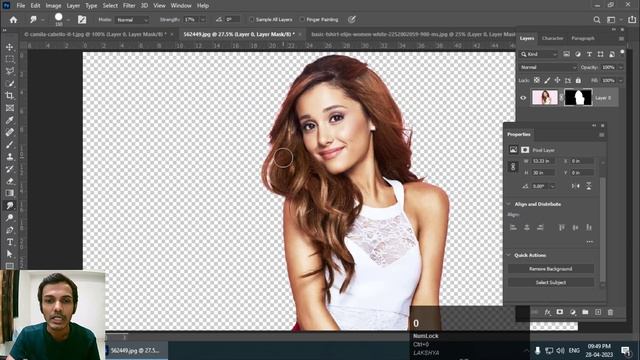Select the Lasso tool
Screen dimensions: 640x360
pos(9,71)
